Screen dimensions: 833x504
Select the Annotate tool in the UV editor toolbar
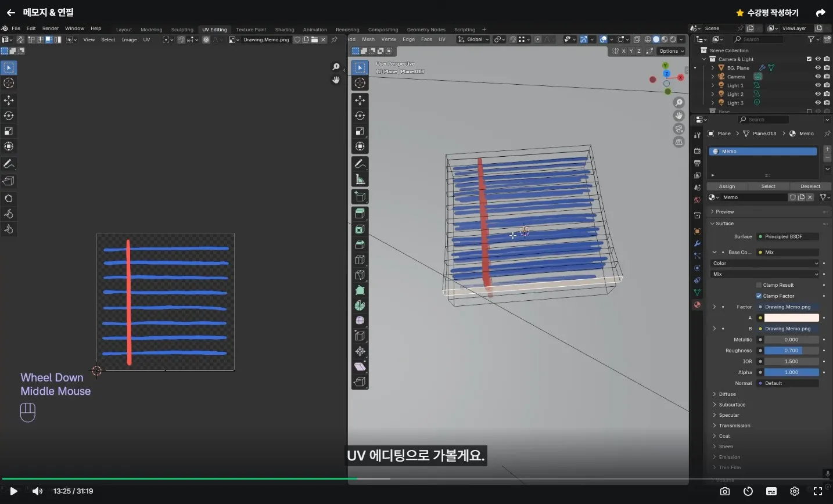pos(9,164)
